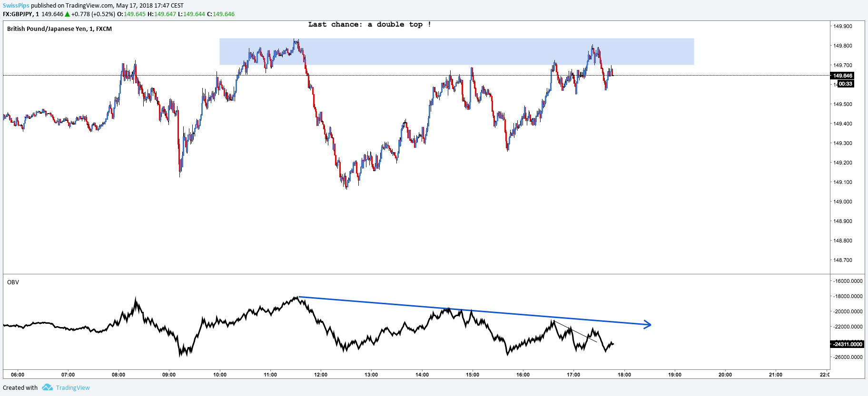Click the 17:00 time axis label
Screen dimensions: 868x396
pyautogui.click(x=573, y=375)
